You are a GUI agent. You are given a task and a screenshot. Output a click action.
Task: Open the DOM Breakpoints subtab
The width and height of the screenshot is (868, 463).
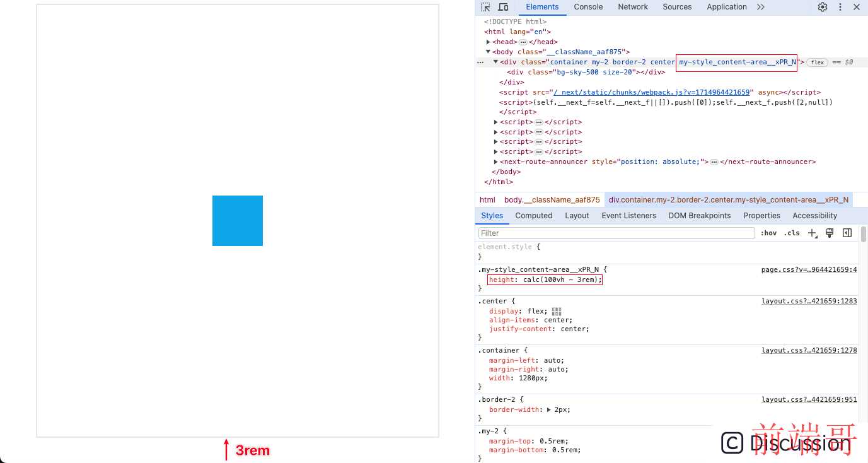[x=700, y=216]
